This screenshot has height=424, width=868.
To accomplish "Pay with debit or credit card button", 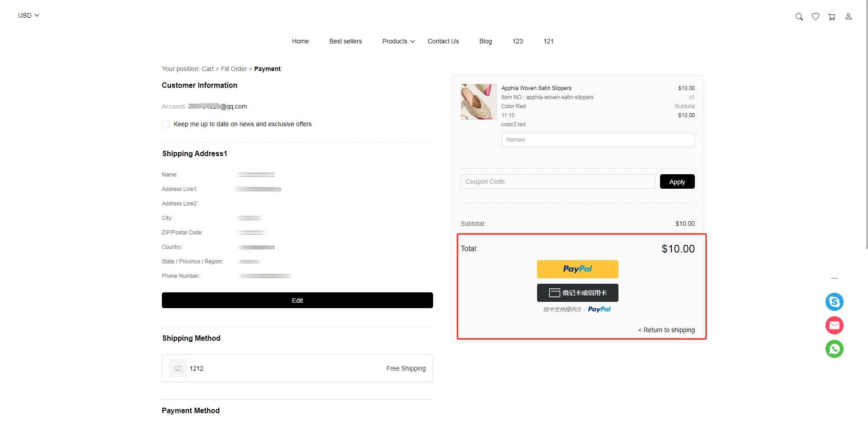I will coord(577,293).
